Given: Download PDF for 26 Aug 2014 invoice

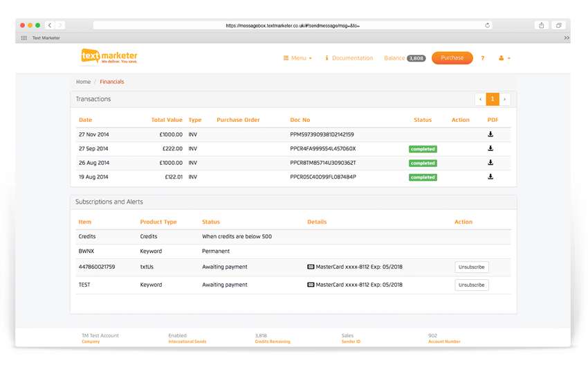Looking at the screenshot, I should (x=490, y=163).
